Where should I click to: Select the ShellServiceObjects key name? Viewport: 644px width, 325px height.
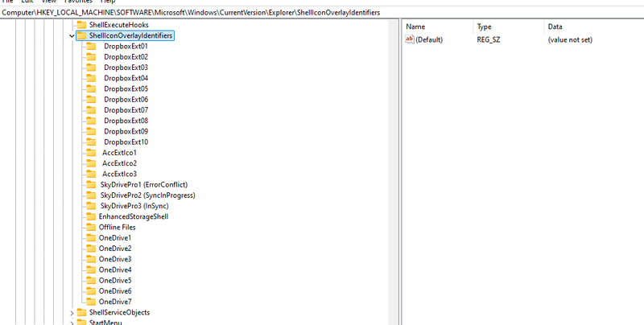tap(119, 313)
